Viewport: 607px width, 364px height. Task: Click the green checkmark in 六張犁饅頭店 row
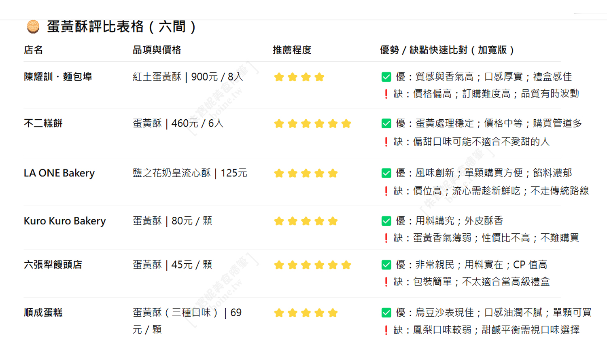386,265
